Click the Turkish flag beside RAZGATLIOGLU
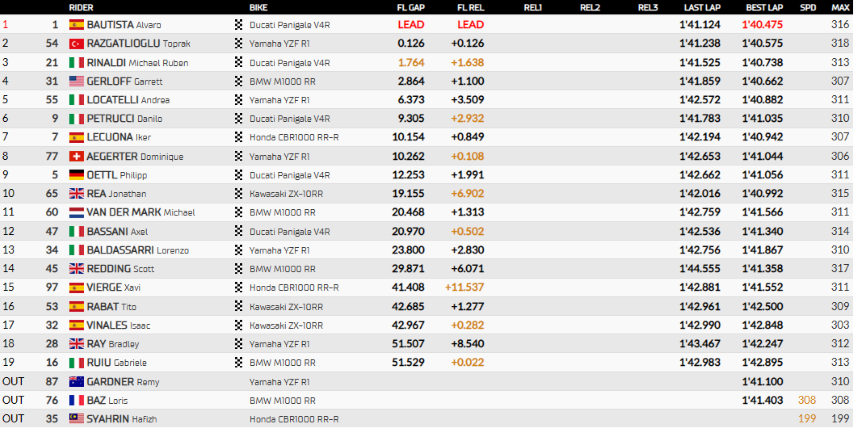This screenshot has width=854, height=429. coord(76,44)
